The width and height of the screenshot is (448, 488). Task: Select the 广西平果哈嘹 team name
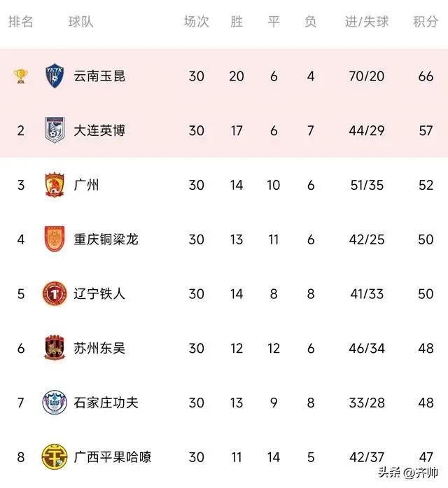pos(113,457)
